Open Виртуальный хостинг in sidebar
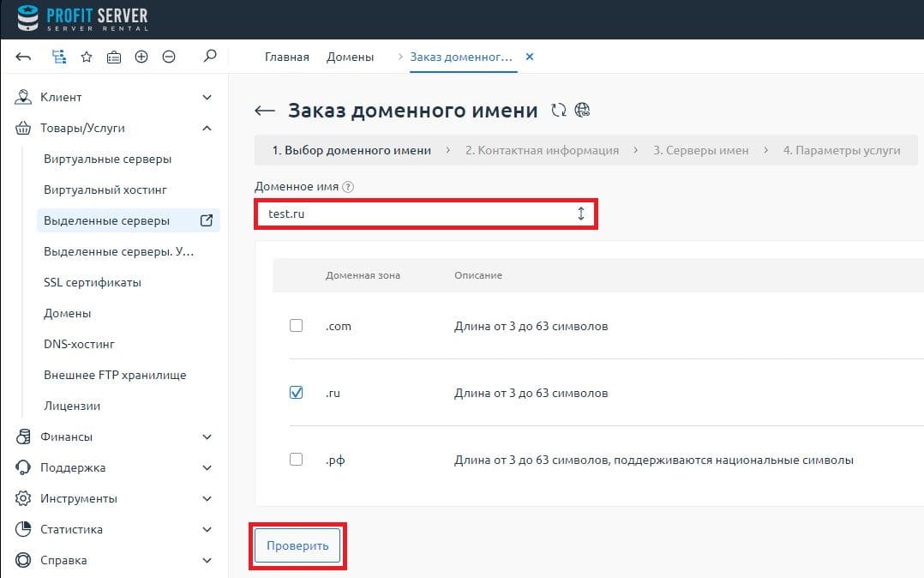Screen dimensions: 924x578 (x=105, y=190)
